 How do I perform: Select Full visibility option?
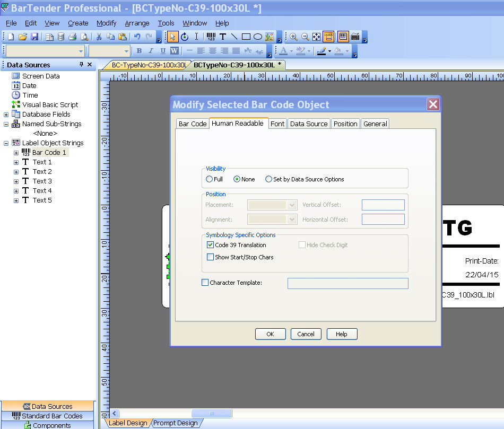point(214,179)
